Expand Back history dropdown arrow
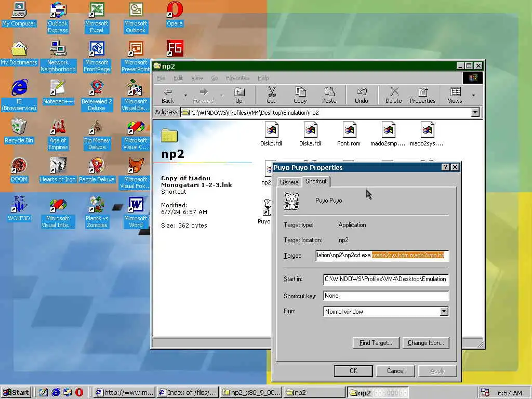532x399 pixels. (185, 96)
